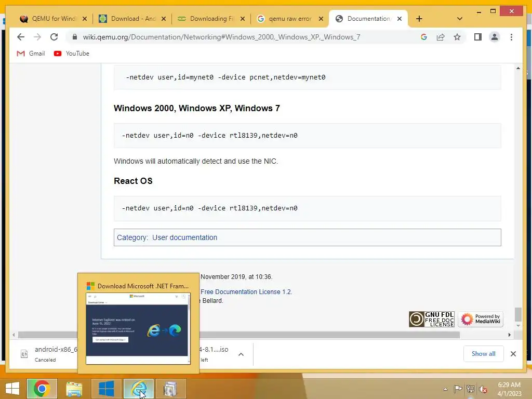Screen dimensions: 532x399
Task: Click the GNU FDL license badge
Action: (x=431, y=319)
